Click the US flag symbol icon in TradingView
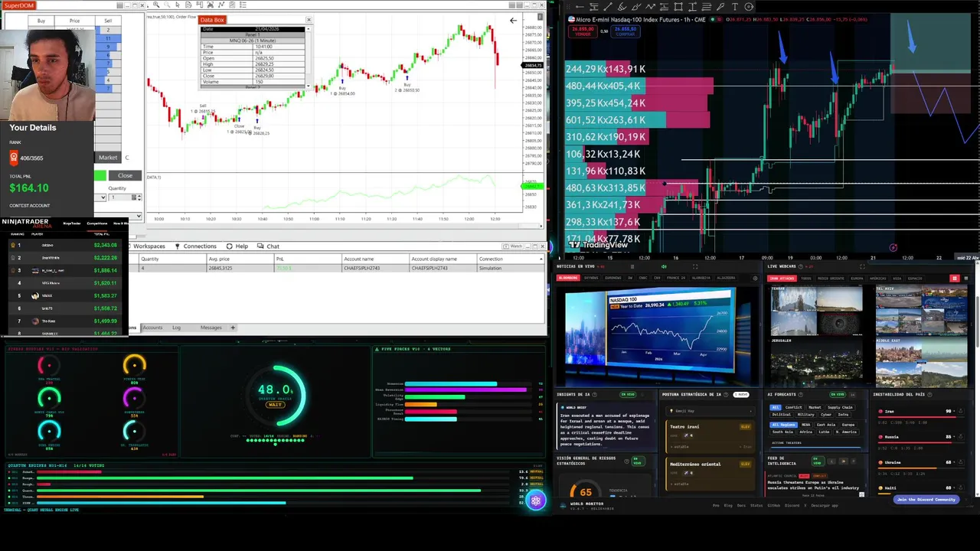Screen dimensions: 980x551 (x=571, y=19)
